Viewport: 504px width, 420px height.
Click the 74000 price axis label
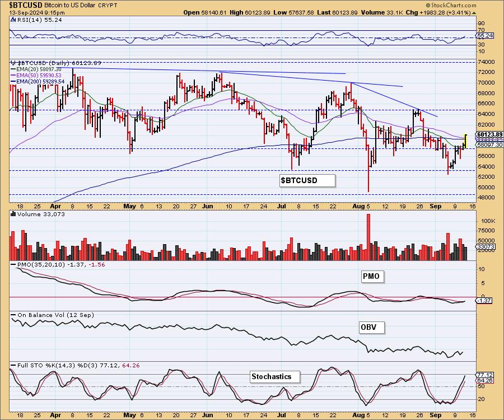pyautogui.click(x=486, y=62)
